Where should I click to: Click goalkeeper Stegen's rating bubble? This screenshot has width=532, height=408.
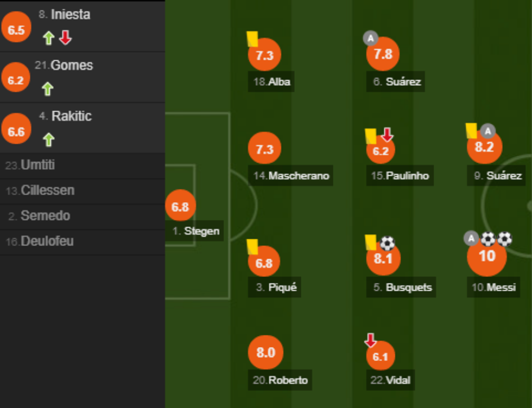[x=180, y=207]
